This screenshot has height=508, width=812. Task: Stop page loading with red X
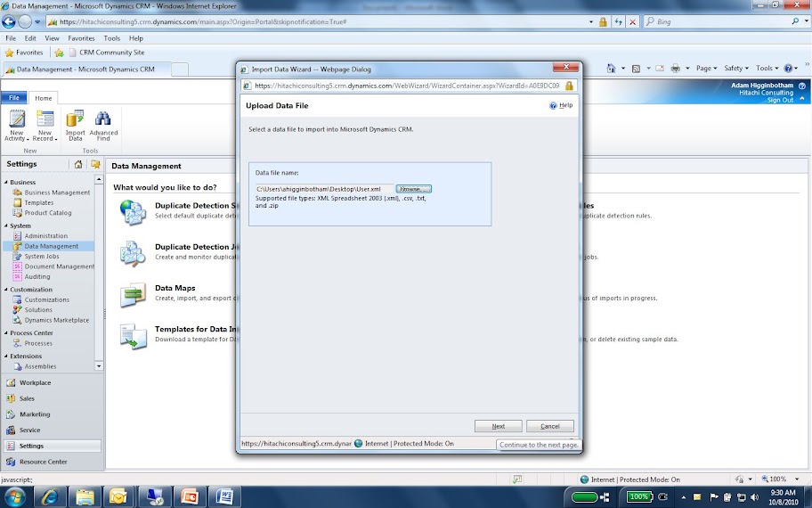coord(632,21)
